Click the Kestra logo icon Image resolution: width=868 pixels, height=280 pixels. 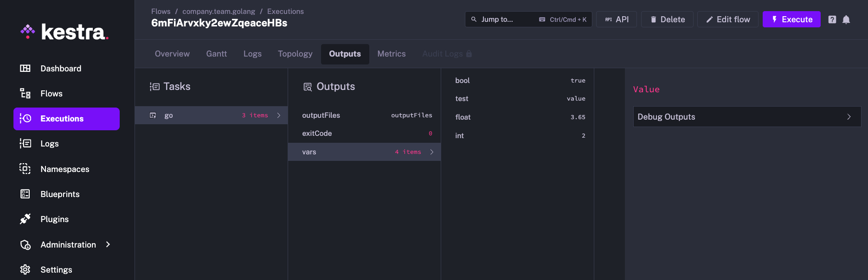click(28, 32)
